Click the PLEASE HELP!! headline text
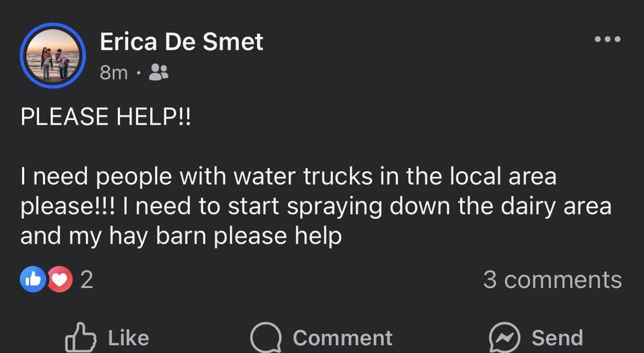The image size is (644, 353). 105,117
